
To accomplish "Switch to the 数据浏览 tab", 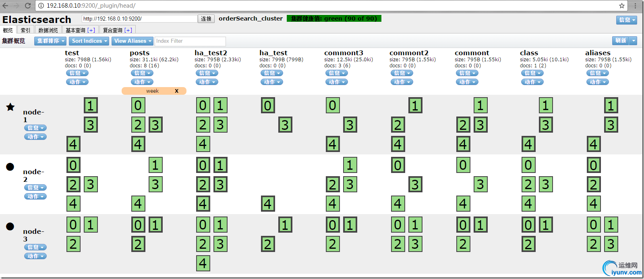I will pyautogui.click(x=48, y=30).
